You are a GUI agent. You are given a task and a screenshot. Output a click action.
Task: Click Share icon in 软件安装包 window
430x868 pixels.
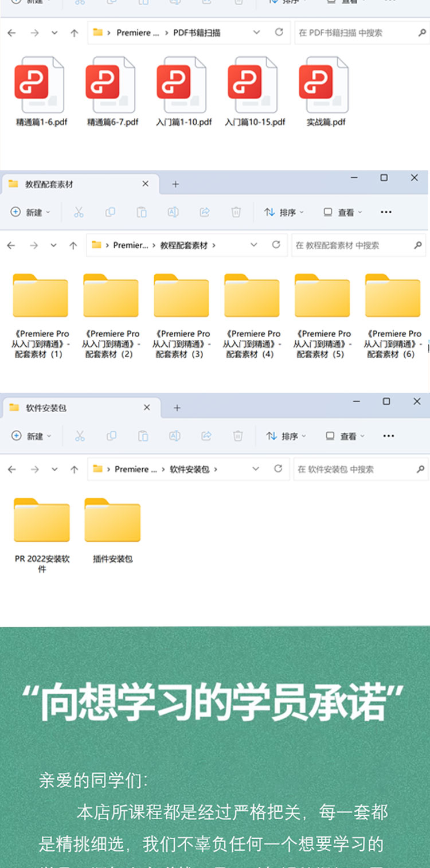[x=206, y=436]
